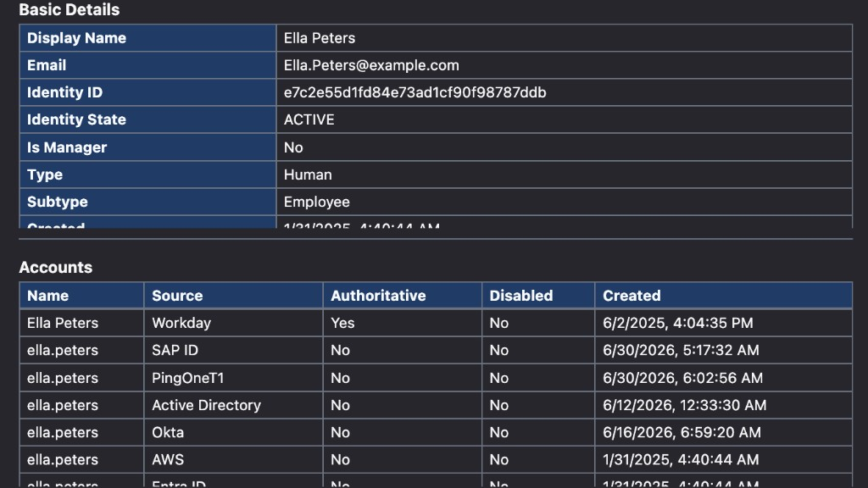Click the Employee subtype value
The height and width of the screenshot is (488, 868).
317,202
